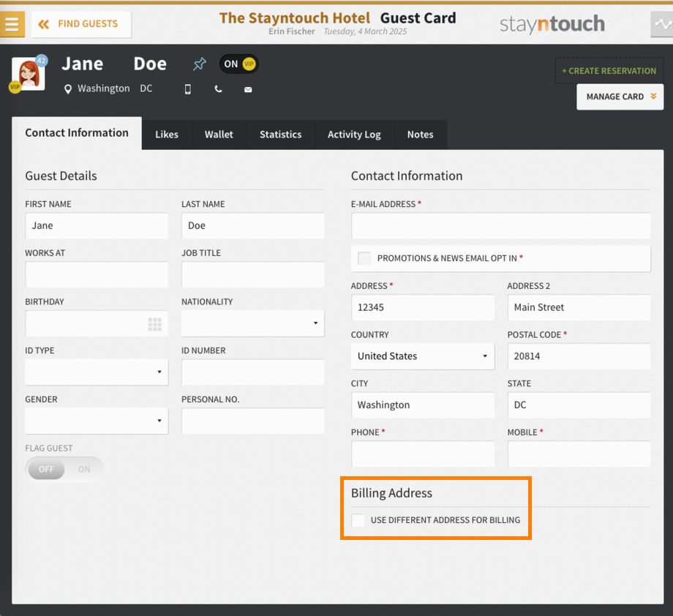Click the ID Number input field

[x=253, y=372]
